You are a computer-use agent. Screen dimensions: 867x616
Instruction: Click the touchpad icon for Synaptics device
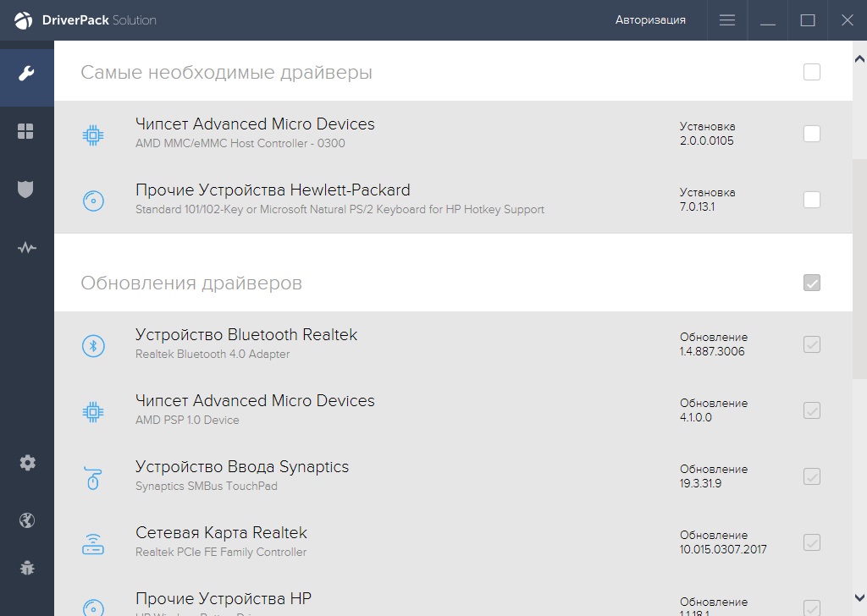pyautogui.click(x=94, y=476)
